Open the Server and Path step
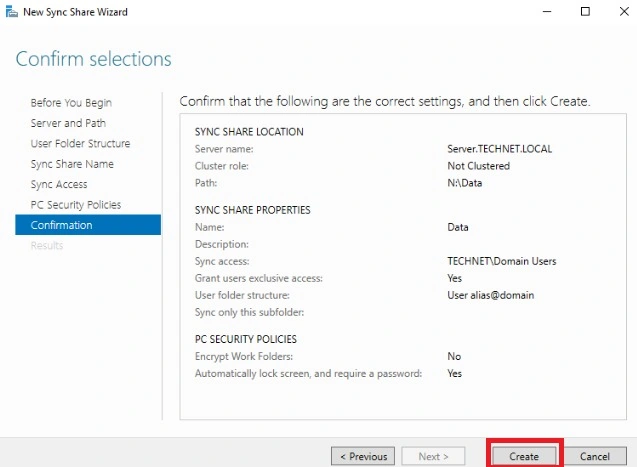Image resolution: width=637 pixels, height=467 pixels. point(68,123)
